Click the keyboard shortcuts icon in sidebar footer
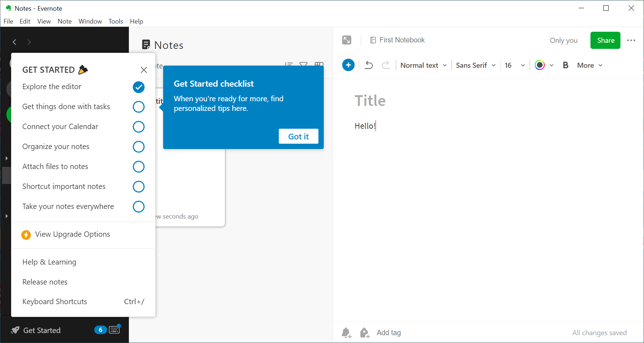Viewport: 644px width, 343px height. (x=115, y=329)
